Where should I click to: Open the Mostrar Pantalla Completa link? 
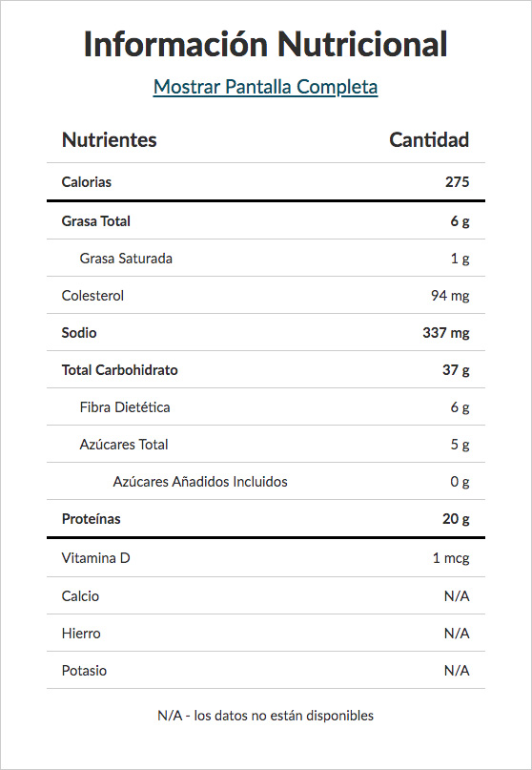click(265, 87)
